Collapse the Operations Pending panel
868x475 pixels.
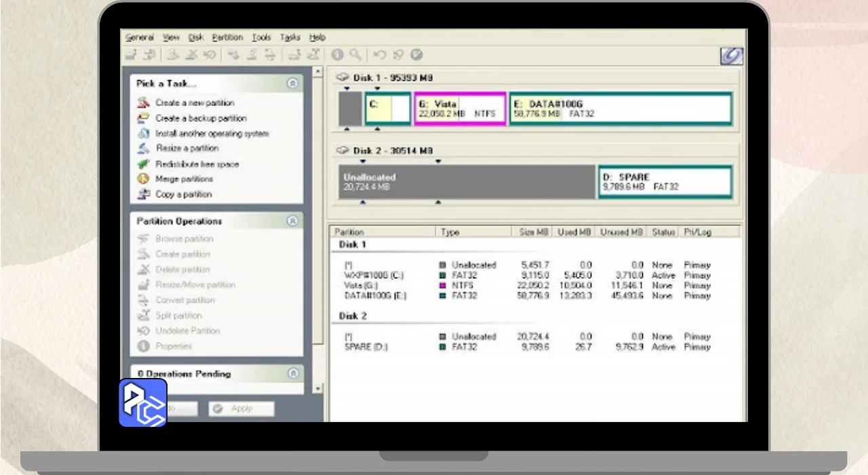point(292,373)
